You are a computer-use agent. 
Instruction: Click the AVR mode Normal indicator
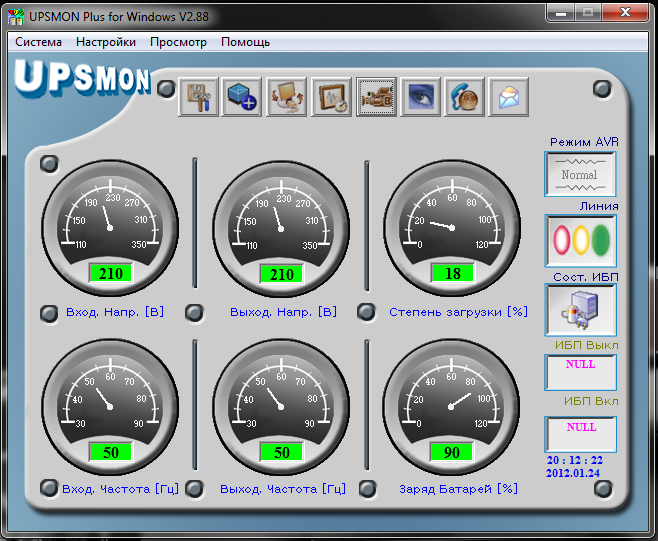click(580, 174)
